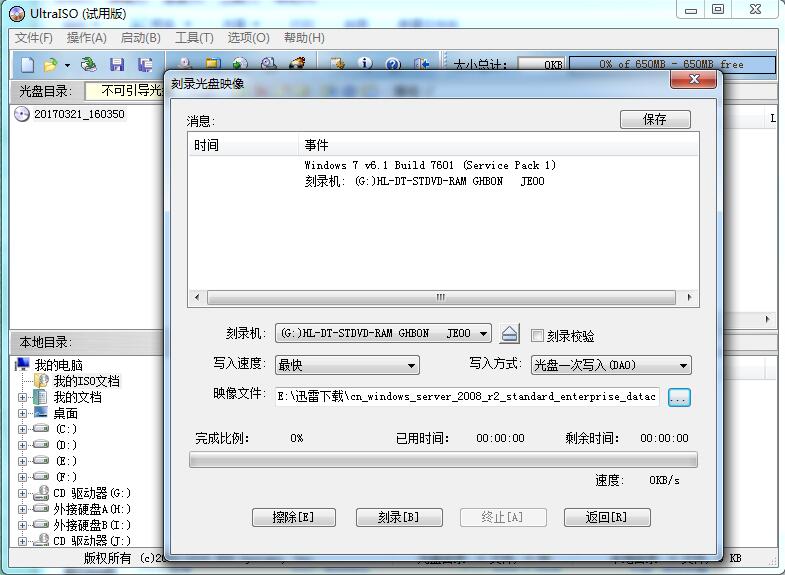Click the eject tray icon beside recorder

(x=510, y=334)
